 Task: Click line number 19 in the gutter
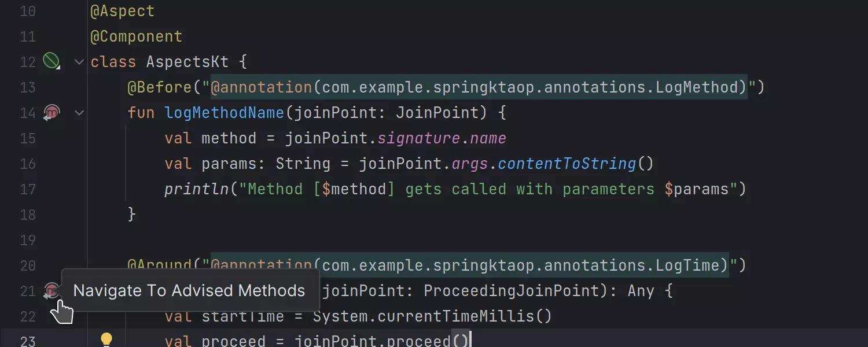coord(28,240)
